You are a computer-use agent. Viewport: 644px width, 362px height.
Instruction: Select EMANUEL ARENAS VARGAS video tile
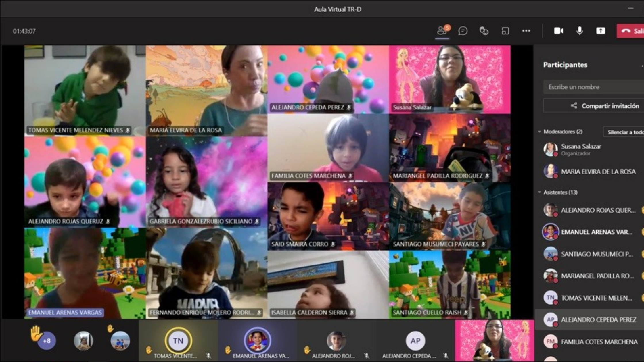[x=85, y=273]
